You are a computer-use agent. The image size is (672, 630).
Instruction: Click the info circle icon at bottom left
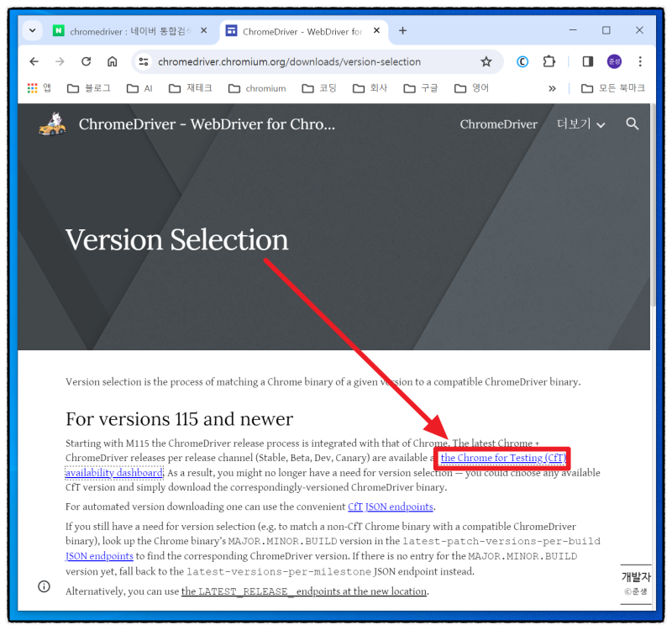tap(43, 586)
